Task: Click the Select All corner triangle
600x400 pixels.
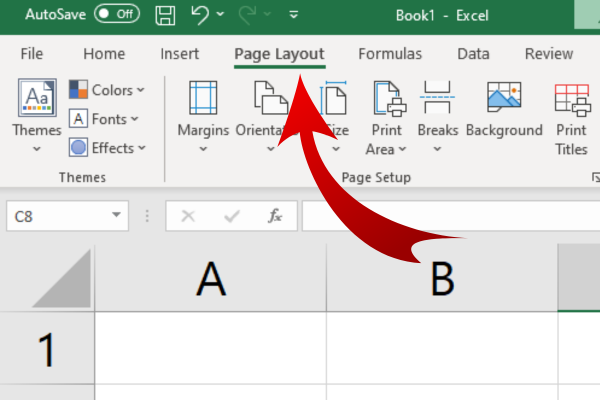Action: [x=62, y=278]
